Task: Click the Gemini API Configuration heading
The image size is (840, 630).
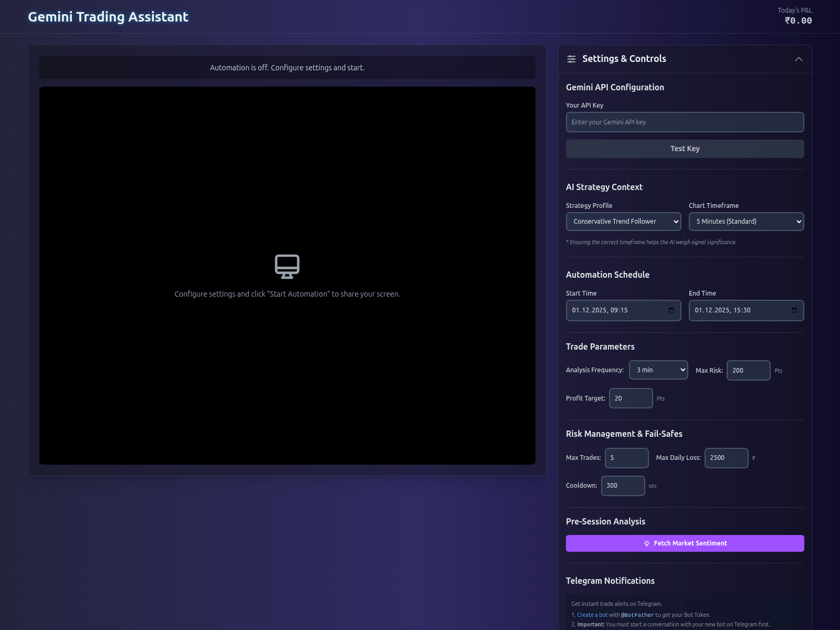Action: [x=615, y=87]
